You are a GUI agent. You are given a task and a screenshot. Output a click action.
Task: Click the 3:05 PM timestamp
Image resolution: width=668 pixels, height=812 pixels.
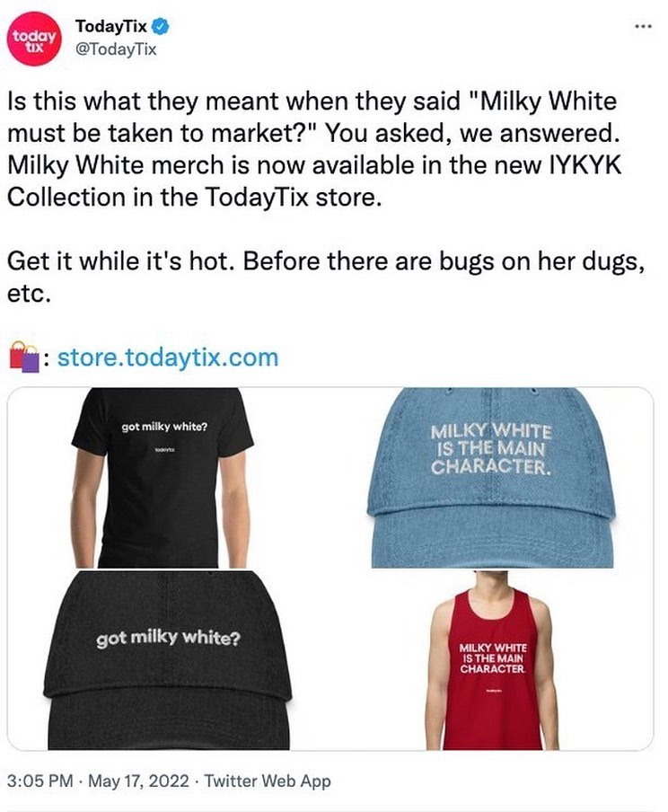click(40, 781)
